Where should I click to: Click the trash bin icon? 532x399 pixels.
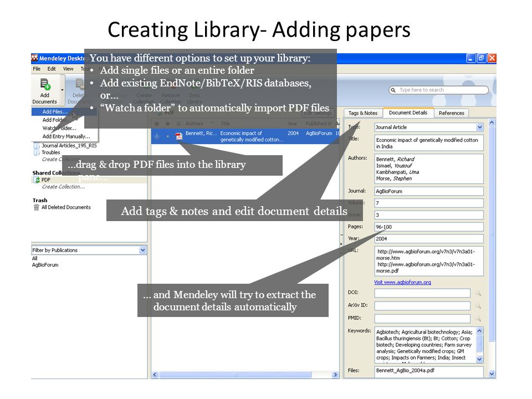coord(37,207)
